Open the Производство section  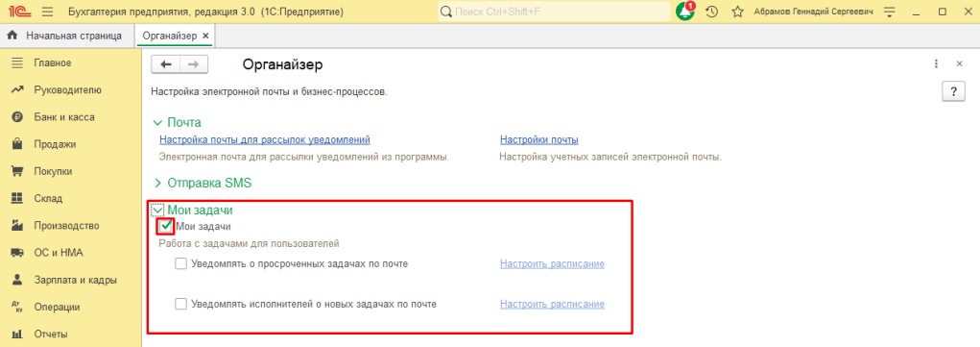pyautogui.click(x=66, y=226)
